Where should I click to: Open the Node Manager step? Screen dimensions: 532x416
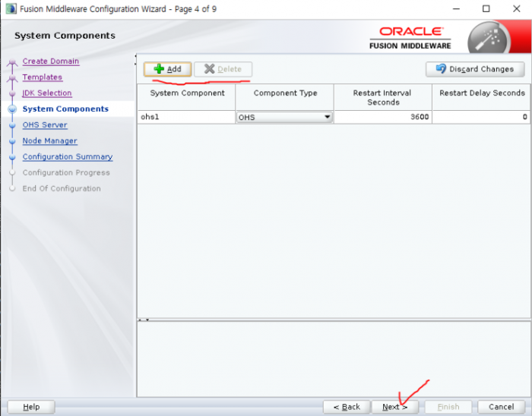pyautogui.click(x=50, y=141)
